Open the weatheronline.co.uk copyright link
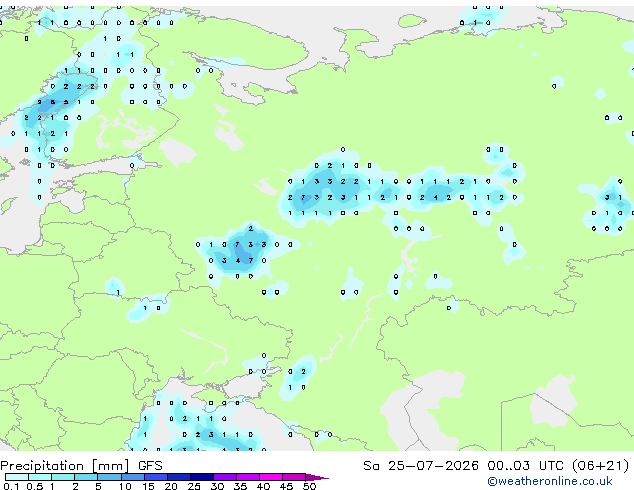 coord(550,481)
